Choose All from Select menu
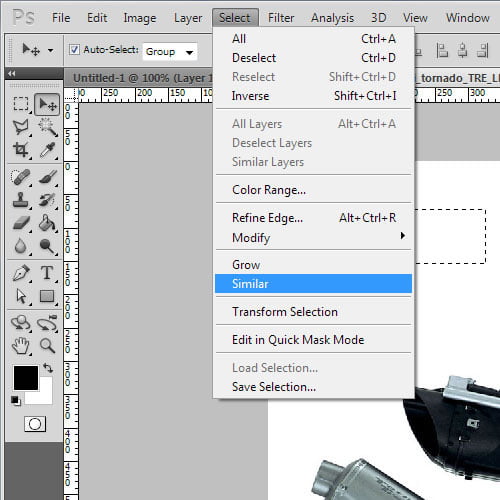 (313, 39)
